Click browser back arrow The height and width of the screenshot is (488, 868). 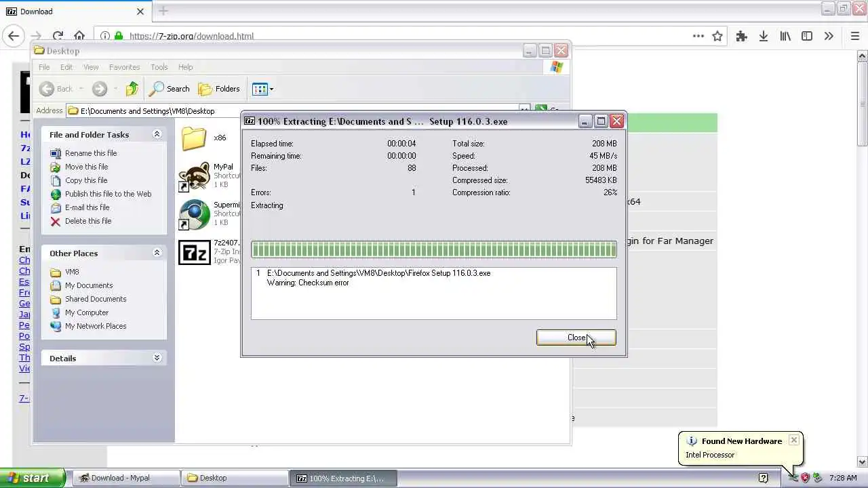(x=14, y=36)
